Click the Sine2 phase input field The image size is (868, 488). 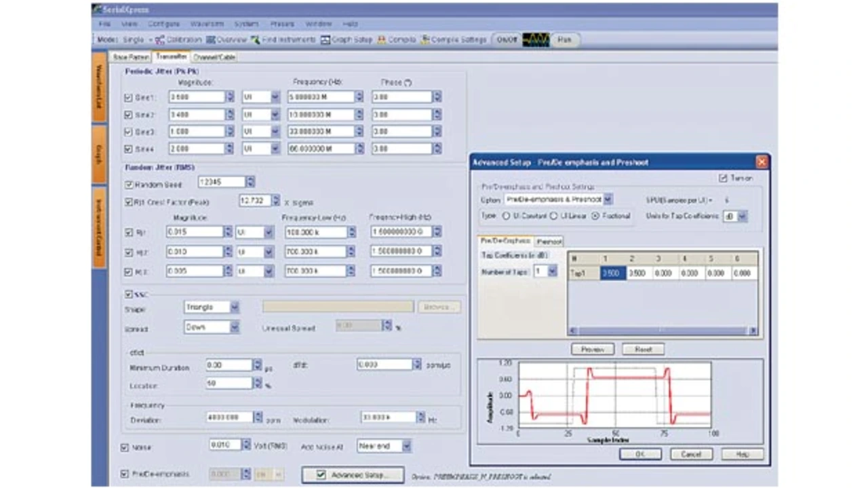click(x=401, y=115)
